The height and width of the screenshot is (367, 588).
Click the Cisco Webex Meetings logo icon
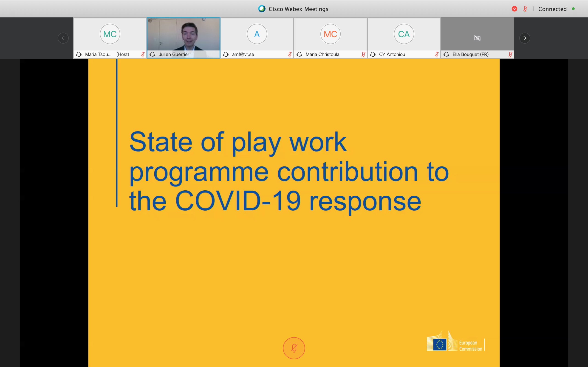click(x=262, y=9)
